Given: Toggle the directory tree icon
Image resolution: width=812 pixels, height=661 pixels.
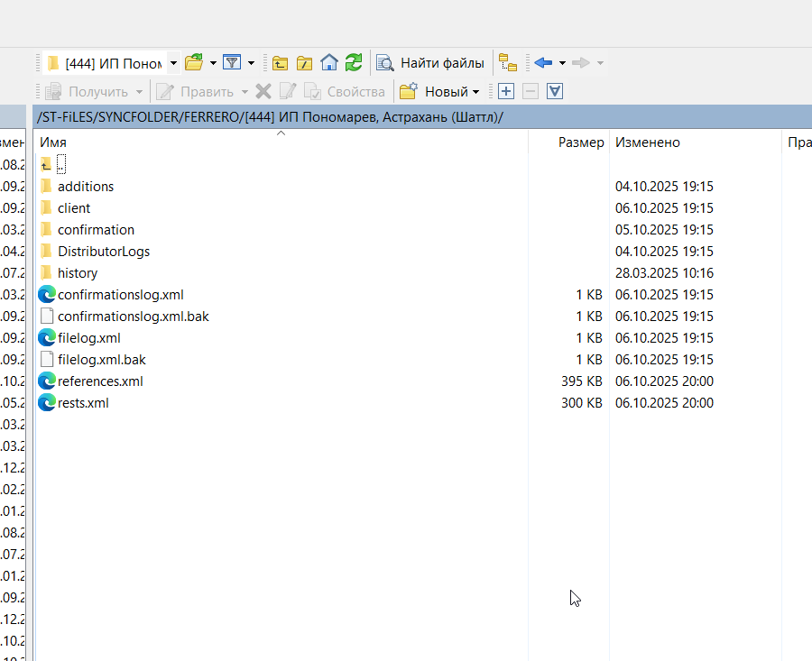Looking at the screenshot, I should coord(507,62).
